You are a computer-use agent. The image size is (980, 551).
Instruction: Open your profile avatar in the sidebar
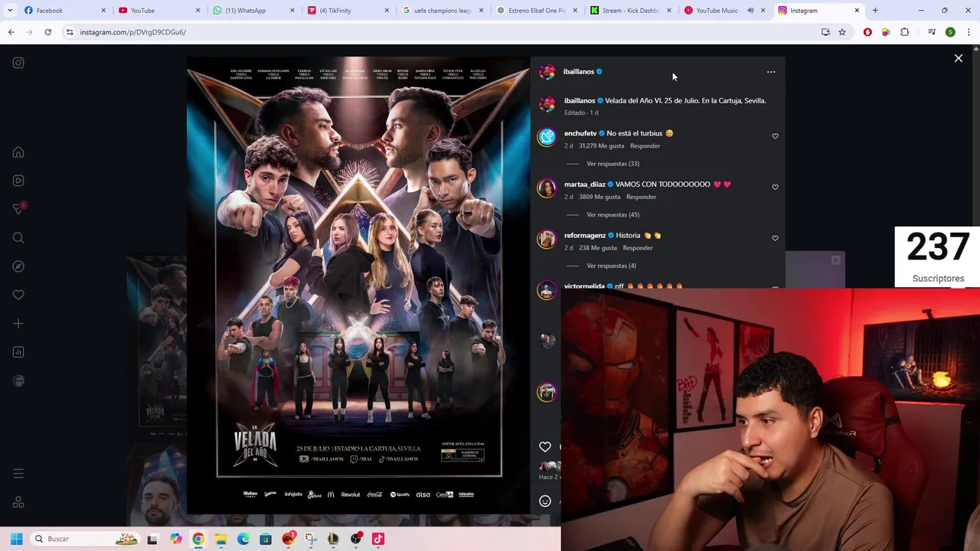click(x=18, y=381)
